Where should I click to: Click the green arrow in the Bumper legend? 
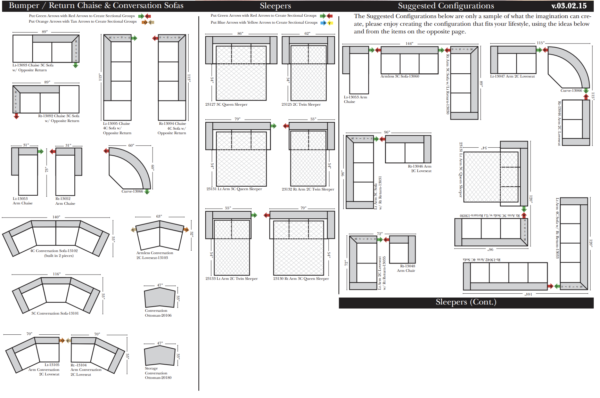click(141, 16)
